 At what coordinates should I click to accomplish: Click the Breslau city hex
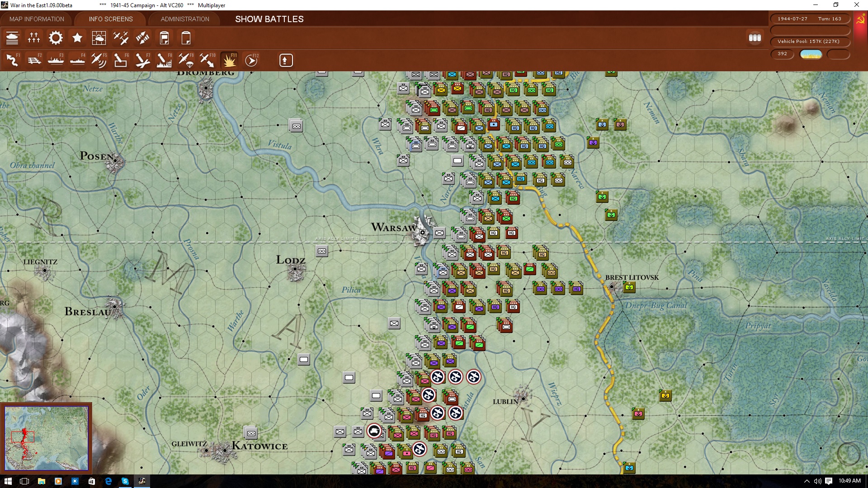(x=114, y=306)
